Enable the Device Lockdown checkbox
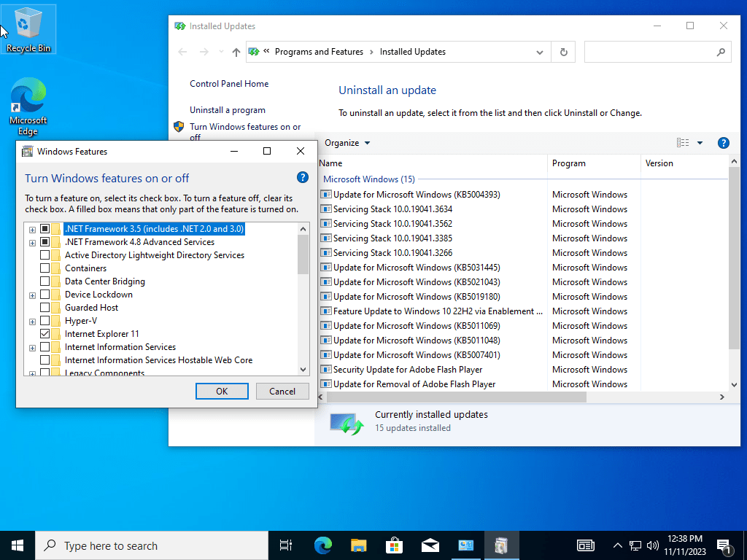The height and width of the screenshot is (560, 747). coord(44,295)
